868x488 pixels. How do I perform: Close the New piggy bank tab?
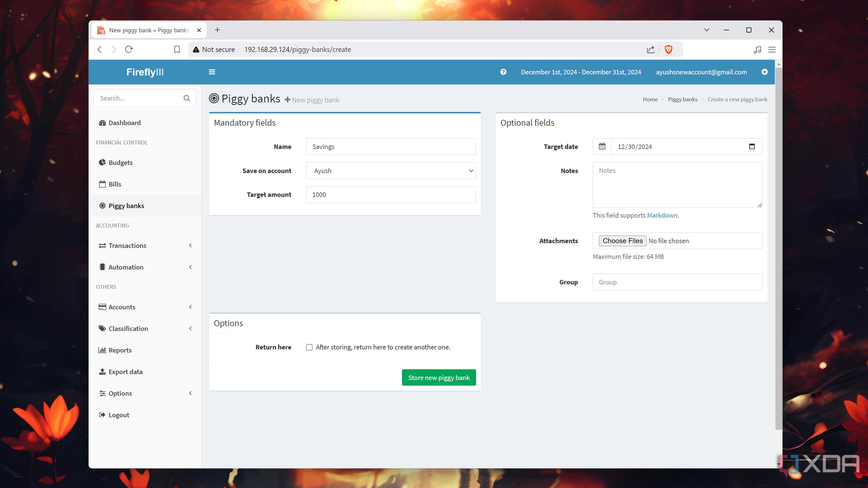pos(199,30)
